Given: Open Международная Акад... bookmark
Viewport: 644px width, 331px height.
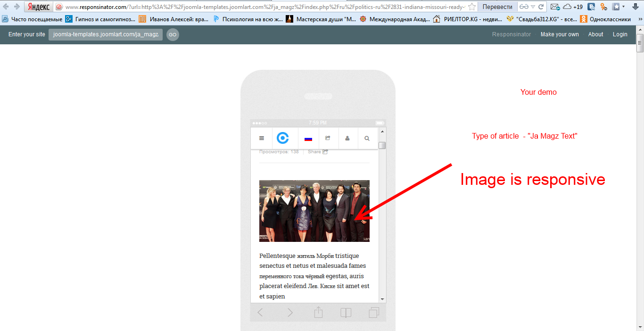Looking at the screenshot, I should click(x=395, y=19).
